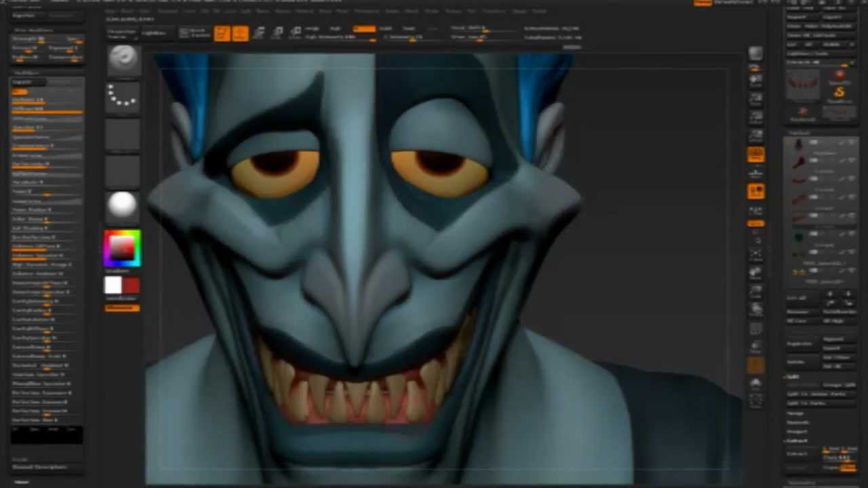868x488 pixels.
Task: Pick a hue in the color picker square
Action: pos(122,248)
